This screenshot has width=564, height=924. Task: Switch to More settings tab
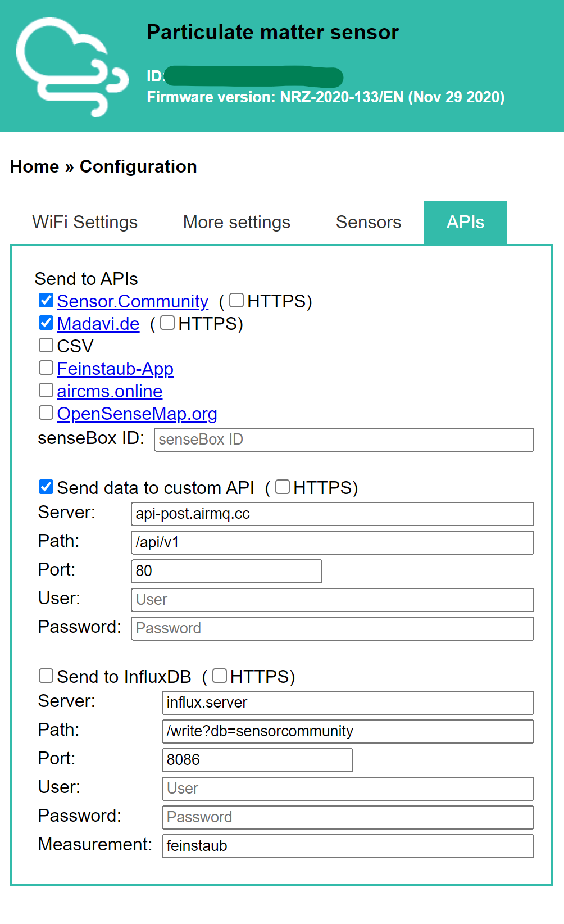[236, 223]
